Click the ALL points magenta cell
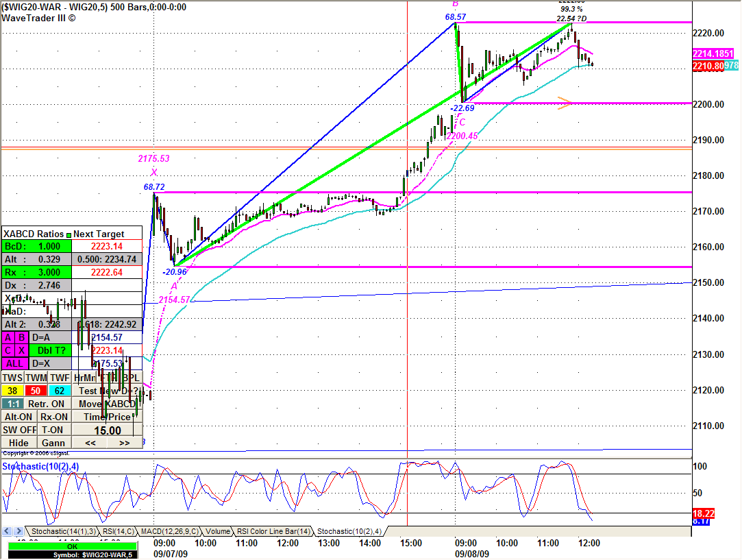742x560 pixels. (14, 363)
